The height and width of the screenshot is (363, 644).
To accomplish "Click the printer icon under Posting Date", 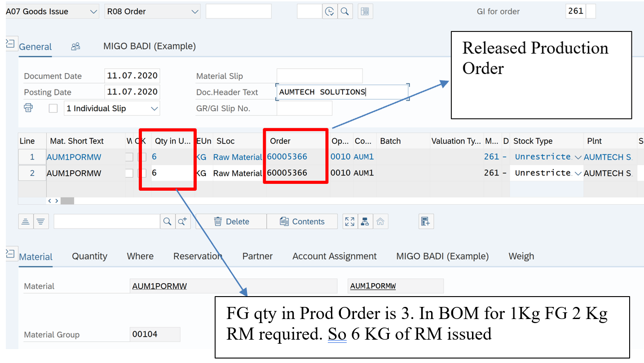I will 28,108.
